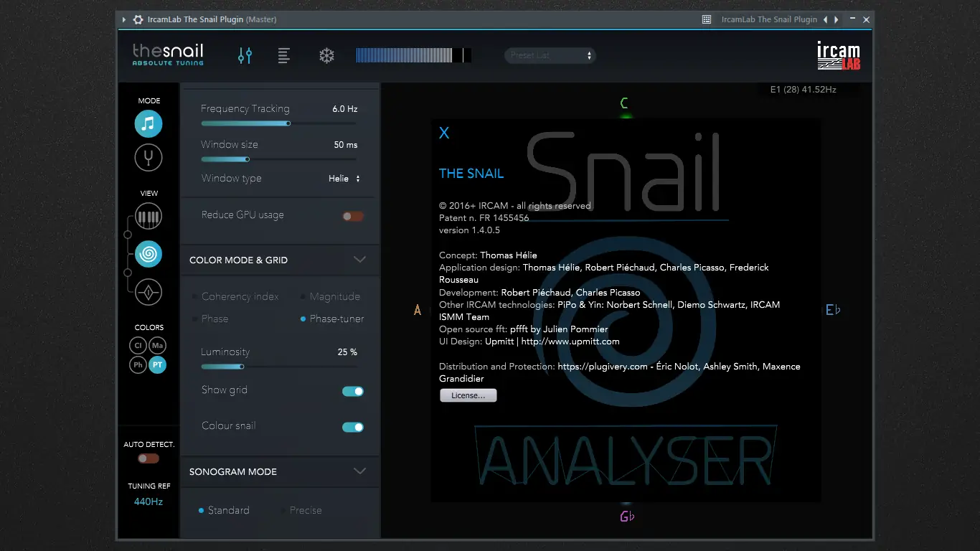Screen dimensions: 980x551
Task: Select the Ma magnitude color button
Action: coord(158,346)
